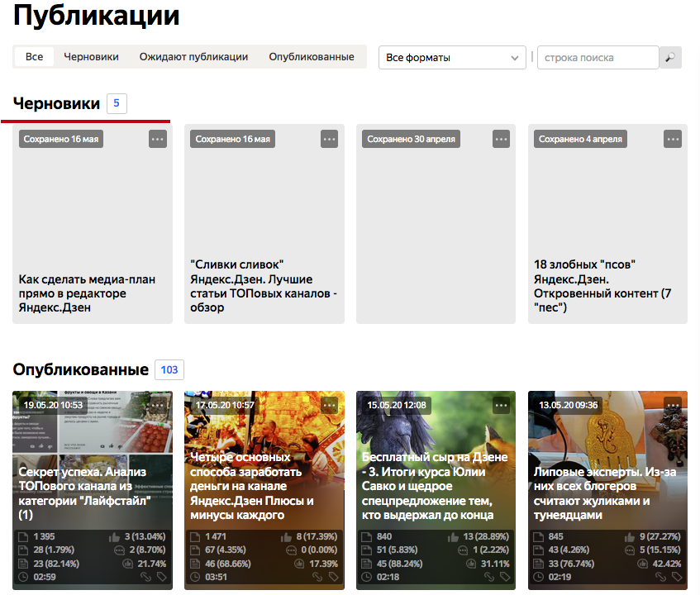Screen dimensions: 700x595
Task: Click published count badge "103"
Action: (x=169, y=369)
